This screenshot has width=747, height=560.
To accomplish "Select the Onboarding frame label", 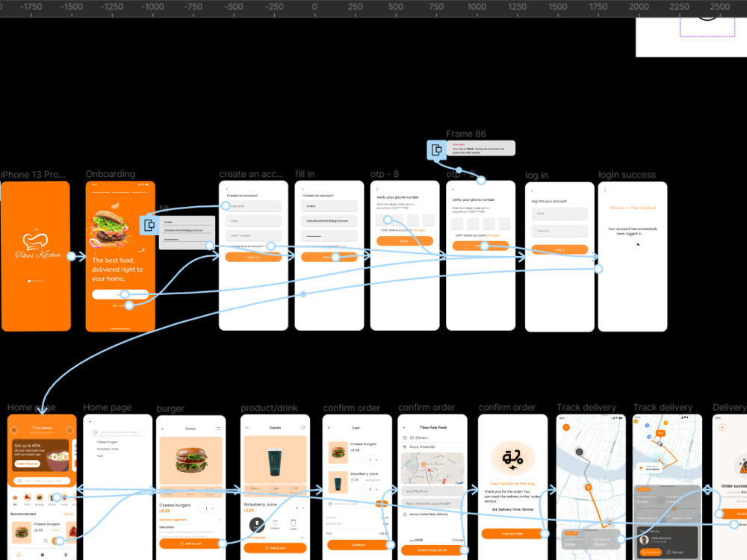I will click(x=110, y=174).
